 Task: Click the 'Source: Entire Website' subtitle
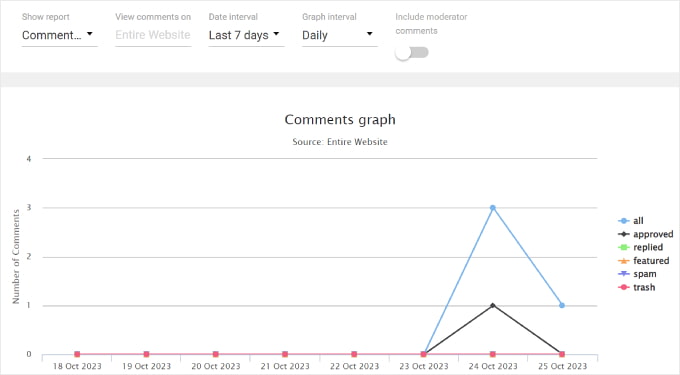coord(340,142)
